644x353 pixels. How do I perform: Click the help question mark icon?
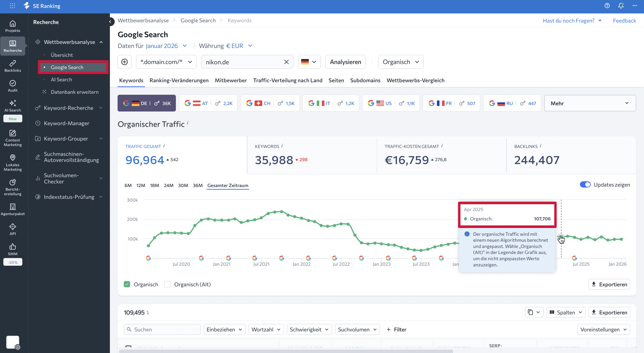pyautogui.click(x=607, y=6)
